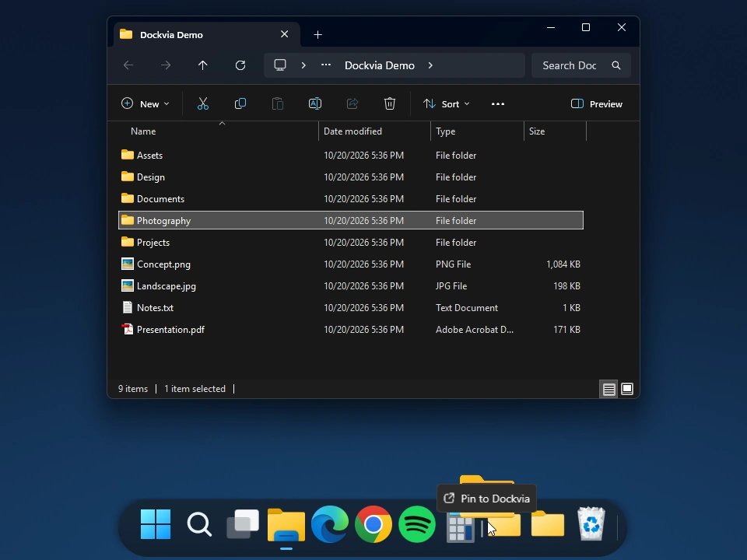Click 9 items in the status bar
The height and width of the screenshot is (560, 747).
(x=133, y=389)
